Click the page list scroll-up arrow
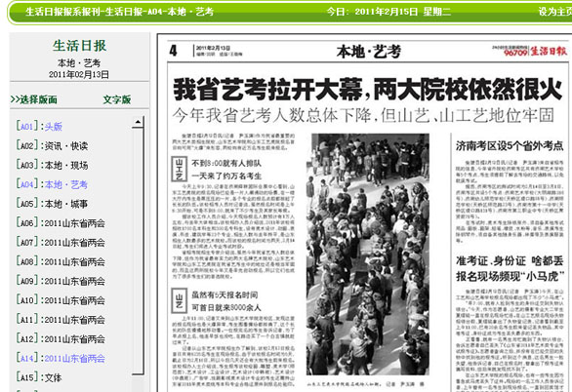This screenshot has height=392, width=572. pyautogui.click(x=138, y=123)
